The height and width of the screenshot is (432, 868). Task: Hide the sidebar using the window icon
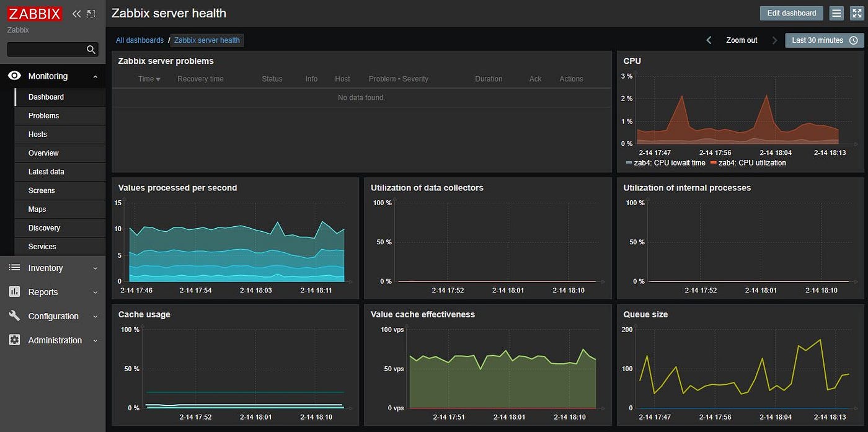pyautogui.click(x=91, y=14)
